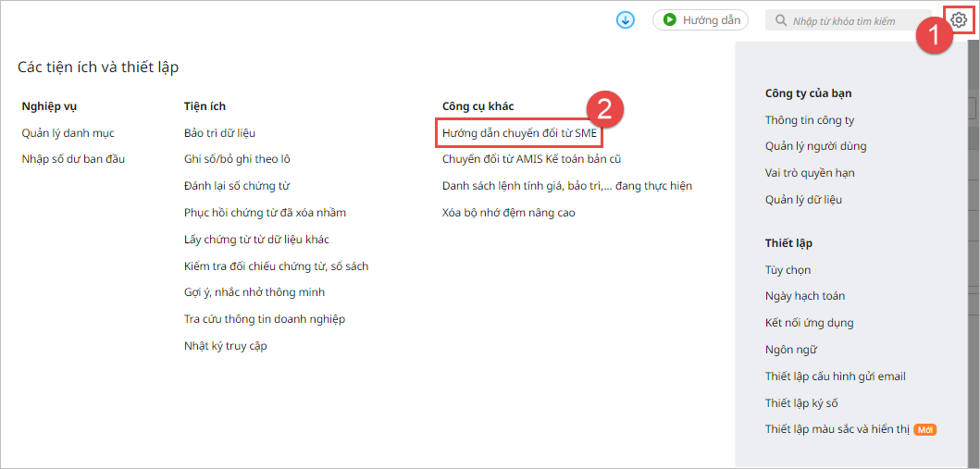Open Kết nối ứng dụng

pyautogui.click(x=809, y=323)
